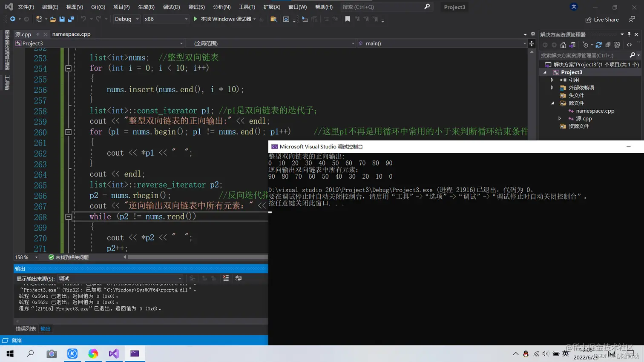Pin the Solution Explorer panel
The height and width of the screenshot is (362, 644).
coord(629,34)
